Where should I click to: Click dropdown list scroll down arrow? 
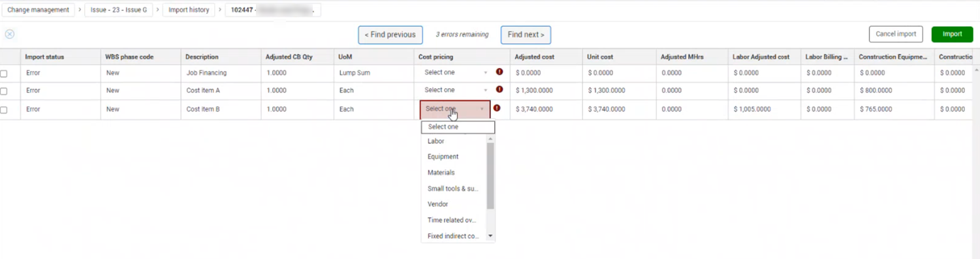491,236
